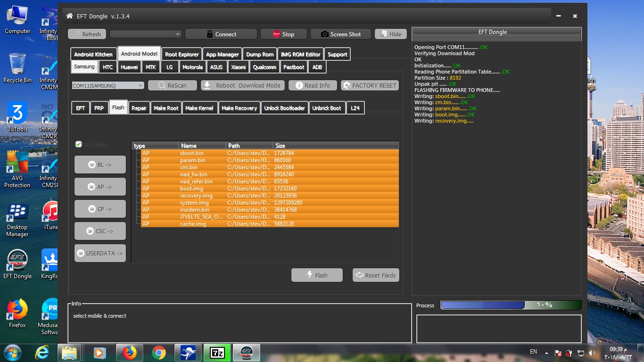Click the Read Info button

(313, 85)
